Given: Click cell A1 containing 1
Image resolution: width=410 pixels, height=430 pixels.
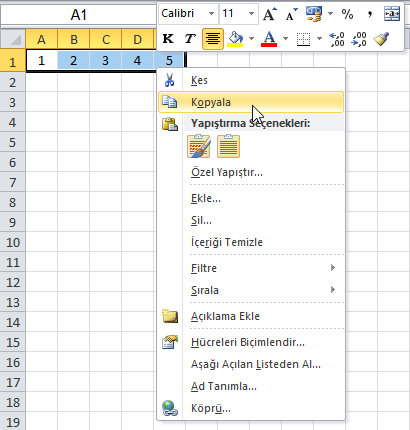Looking at the screenshot, I should tap(41, 61).
